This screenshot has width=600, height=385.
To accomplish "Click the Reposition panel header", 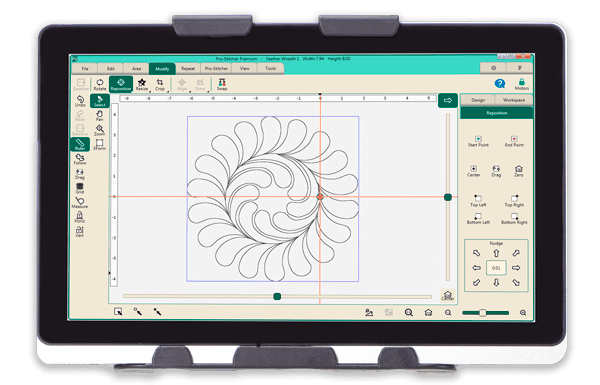I will (x=497, y=113).
